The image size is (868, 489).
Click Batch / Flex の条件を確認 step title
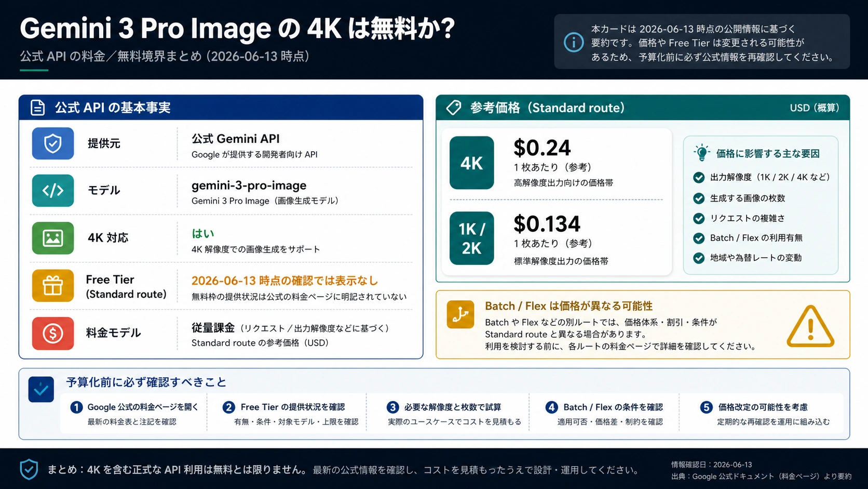point(613,407)
